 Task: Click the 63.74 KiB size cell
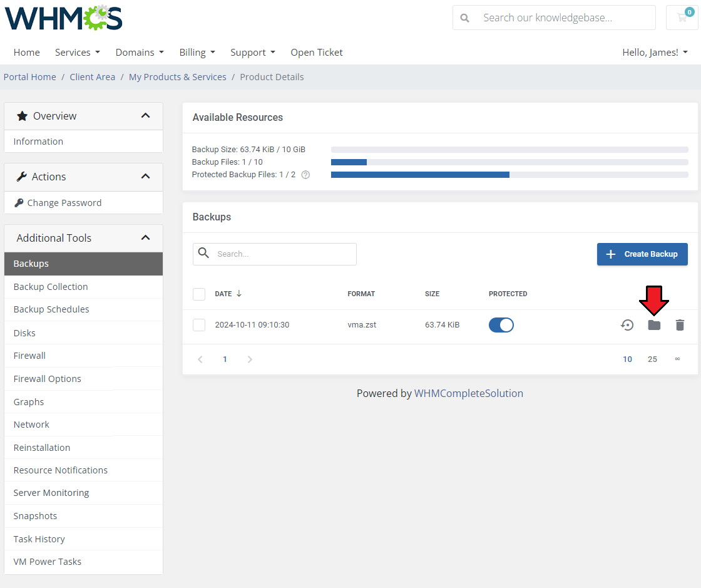pyautogui.click(x=442, y=325)
